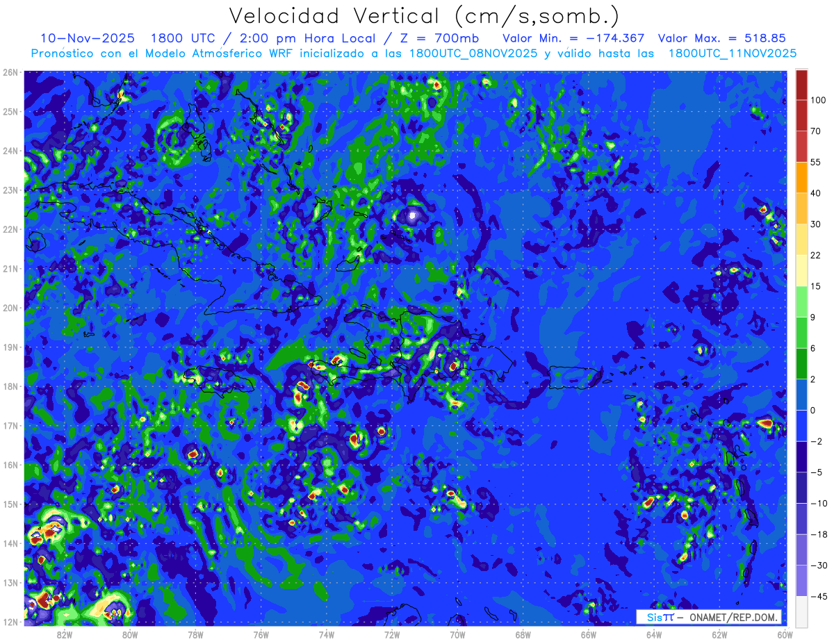Viewport: 834px width, 644px height.
Task: Click the Puerto Rico island outline
Action: pyautogui.click(x=574, y=377)
